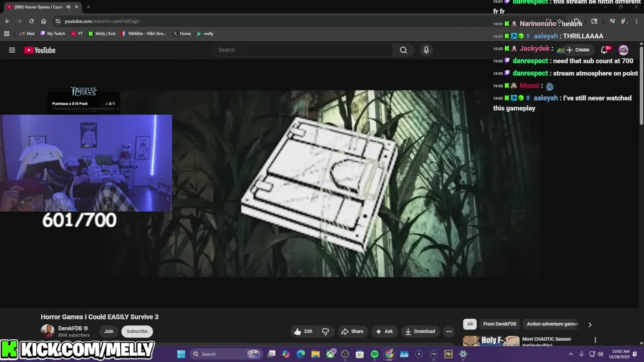Screen dimensions: 644x362
Task: Click the search magnifier button on YouTube
Action: coord(404,50)
